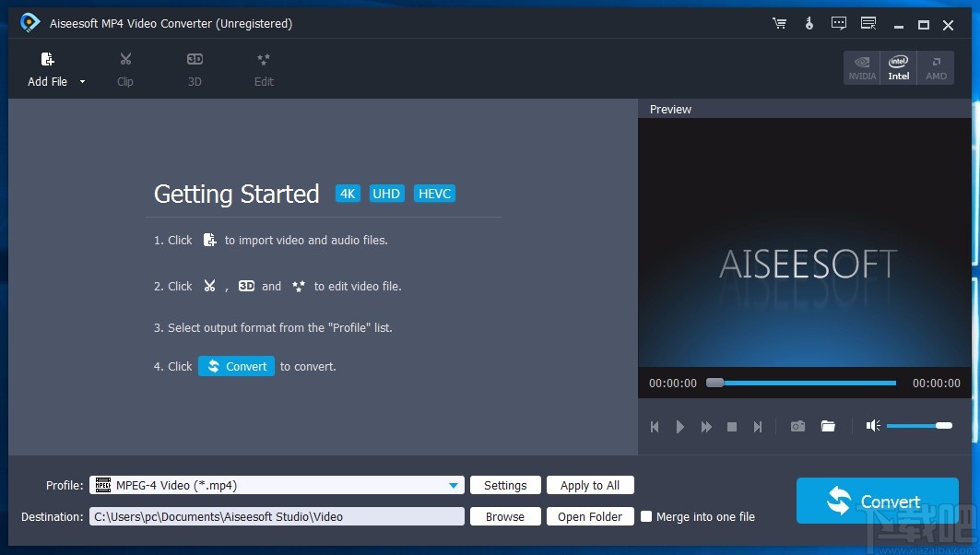This screenshot has height=555, width=980.
Task: Toggle Intel hardware acceleration
Action: (x=898, y=67)
